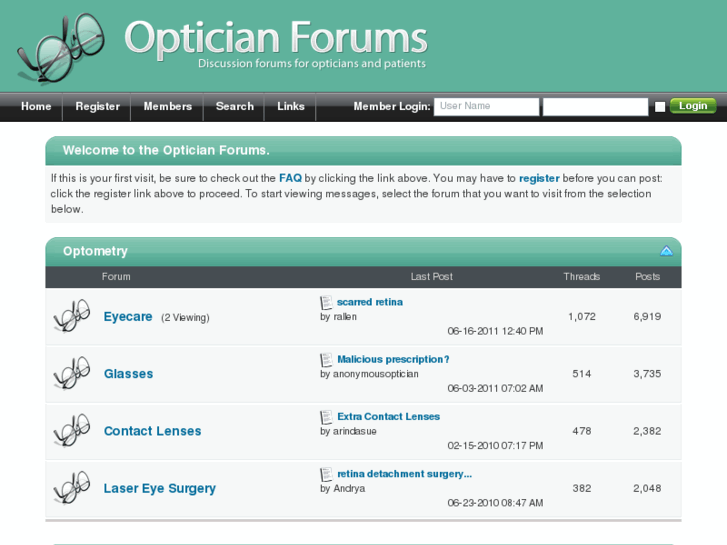Click post icon beside retina detachment surgery
The height and width of the screenshot is (545, 727).
click(326, 474)
